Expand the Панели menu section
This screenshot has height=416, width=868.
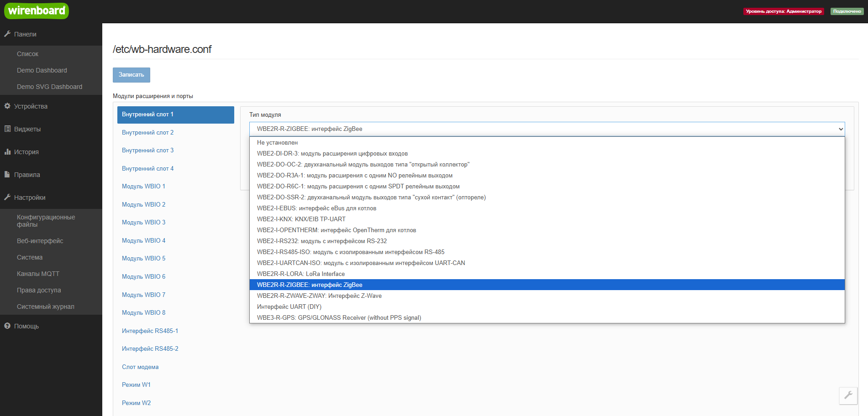[51, 34]
